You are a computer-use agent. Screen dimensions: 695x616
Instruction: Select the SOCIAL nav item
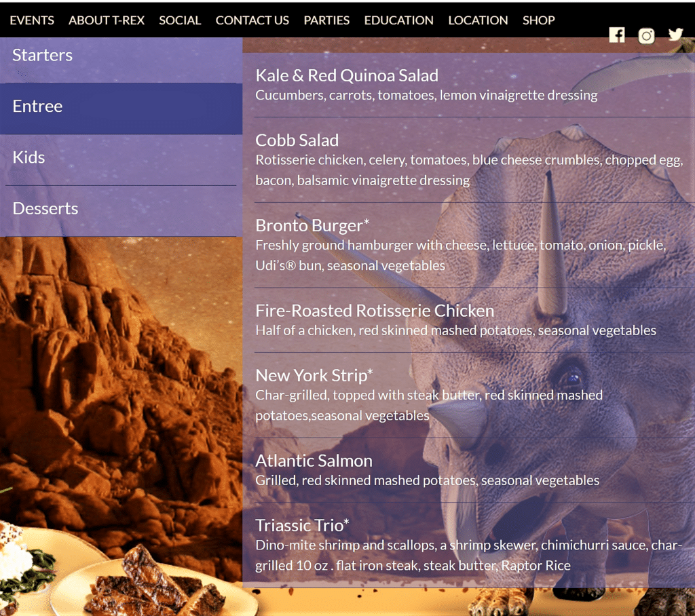pos(180,20)
